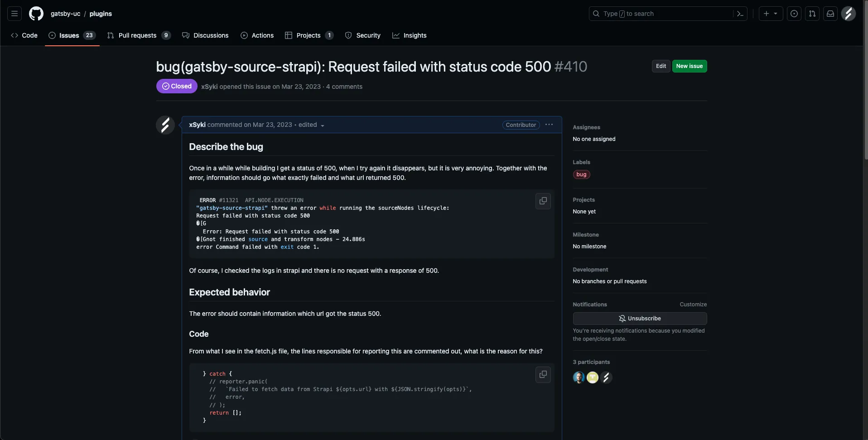This screenshot has width=868, height=440.
Task: Open the command palette icon
Action: [740, 14]
